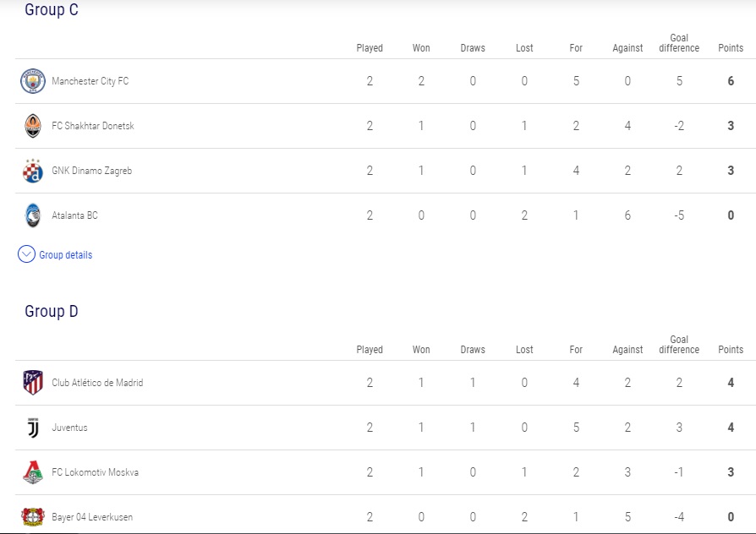Viewport: 756px width, 534px height.
Task: Select Club Atlético de Madrid name
Action: point(97,383)
